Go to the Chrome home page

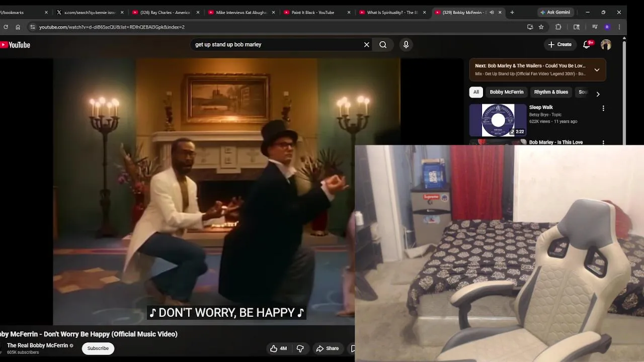click(x=18, y=27)
